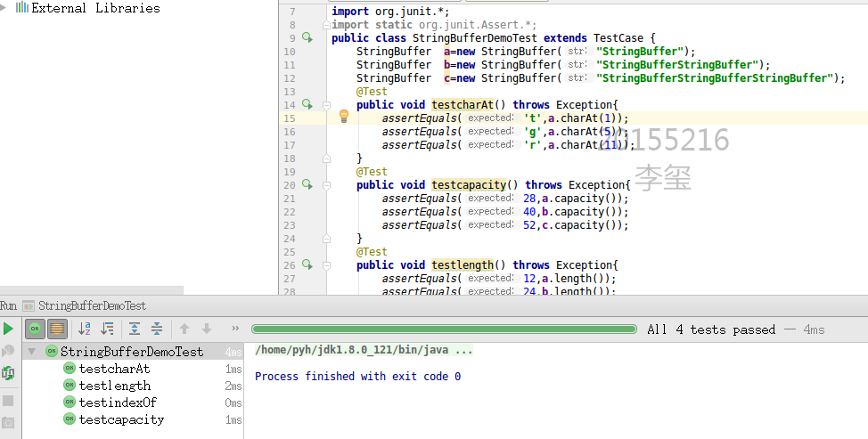Screen dimensions: 868x439
Task: Click TestCase superclass name in editor
Action: [x=618, y=38]
